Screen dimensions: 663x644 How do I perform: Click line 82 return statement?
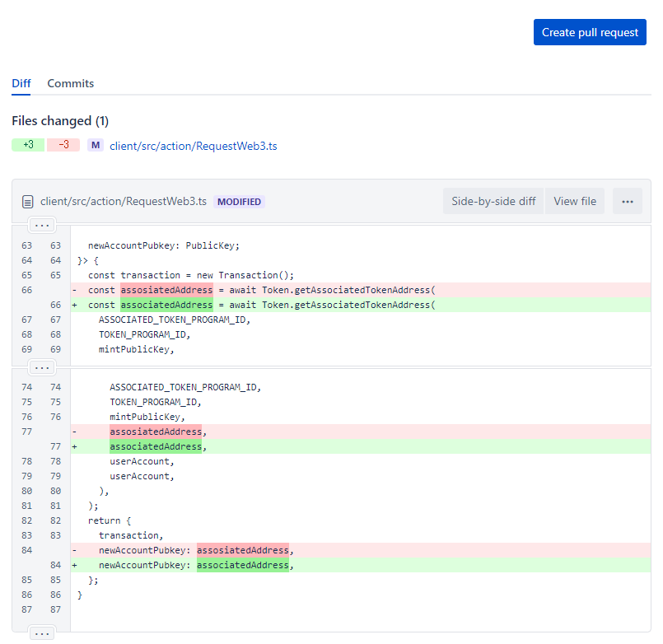110,520
